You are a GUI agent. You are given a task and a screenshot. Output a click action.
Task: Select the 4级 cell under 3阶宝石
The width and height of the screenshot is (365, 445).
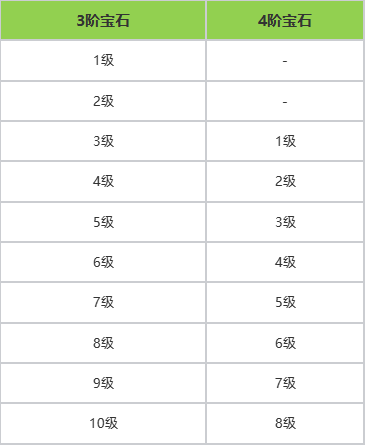(x=103, y=182)
